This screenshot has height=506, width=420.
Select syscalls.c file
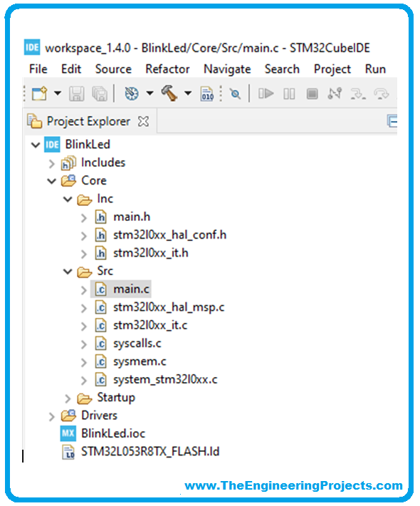pos(137,344)
